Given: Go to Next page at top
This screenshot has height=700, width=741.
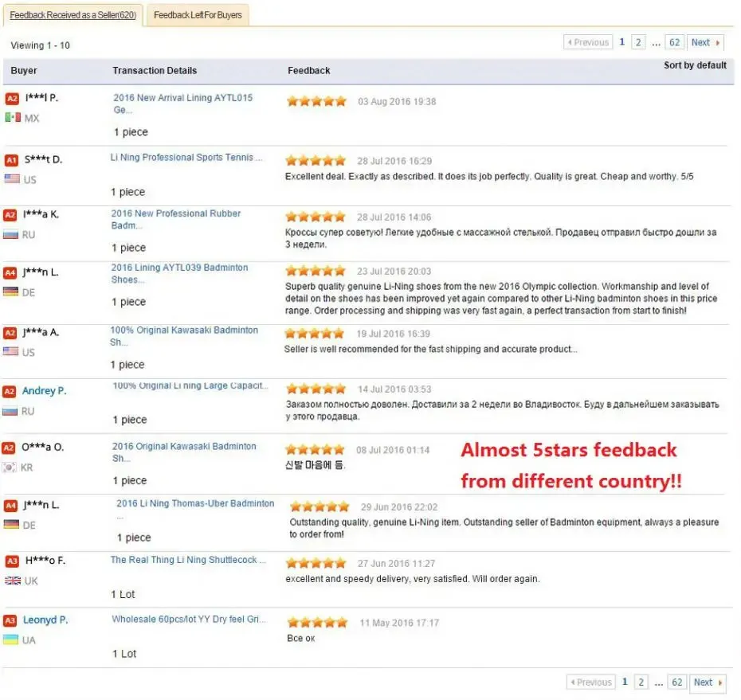Looking at the screenshot, I should coord(705,42).
